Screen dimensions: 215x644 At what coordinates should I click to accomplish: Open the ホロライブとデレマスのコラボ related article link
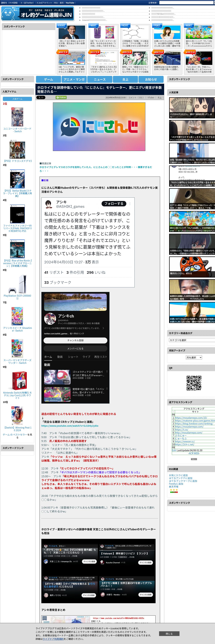coord(96,169)
